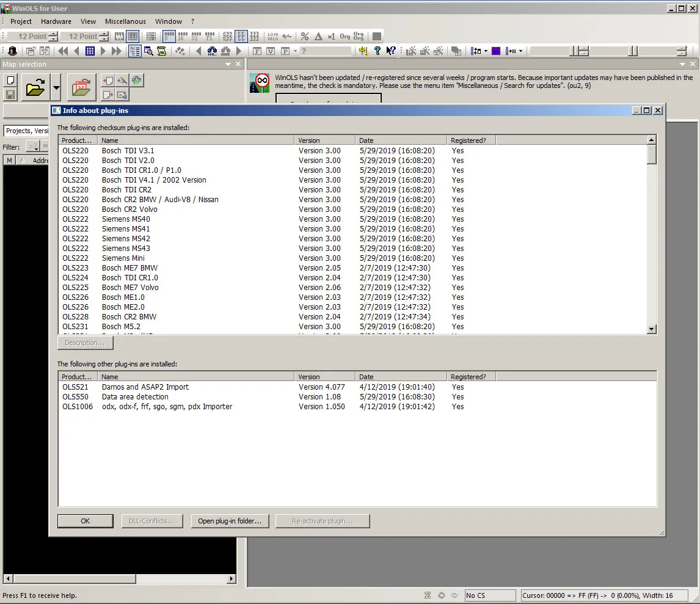Toggle the plus/minus sign icon
This screenshot has height=604, width=700.
coord(286,37)
